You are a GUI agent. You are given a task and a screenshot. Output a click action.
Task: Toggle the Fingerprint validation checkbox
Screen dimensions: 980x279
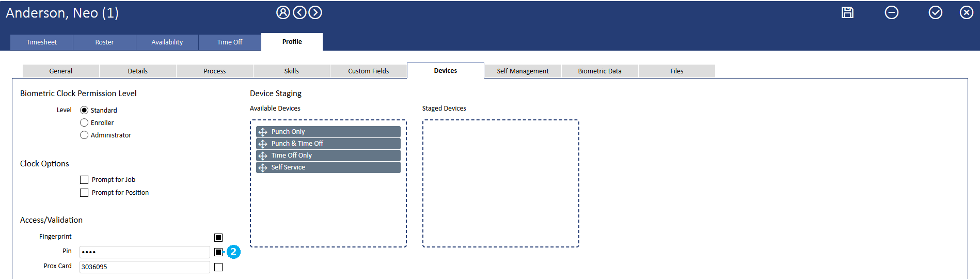tap(218, 238)
